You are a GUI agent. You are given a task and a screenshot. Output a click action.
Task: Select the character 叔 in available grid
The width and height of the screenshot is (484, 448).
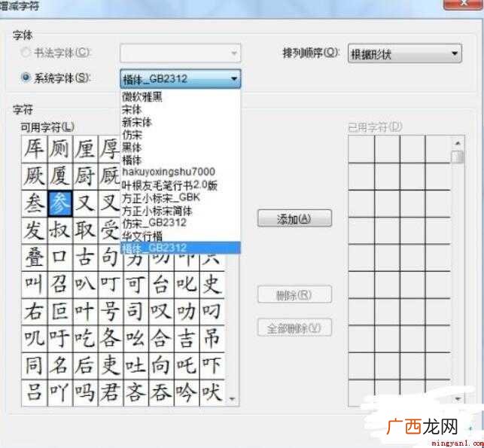point(60,231)
